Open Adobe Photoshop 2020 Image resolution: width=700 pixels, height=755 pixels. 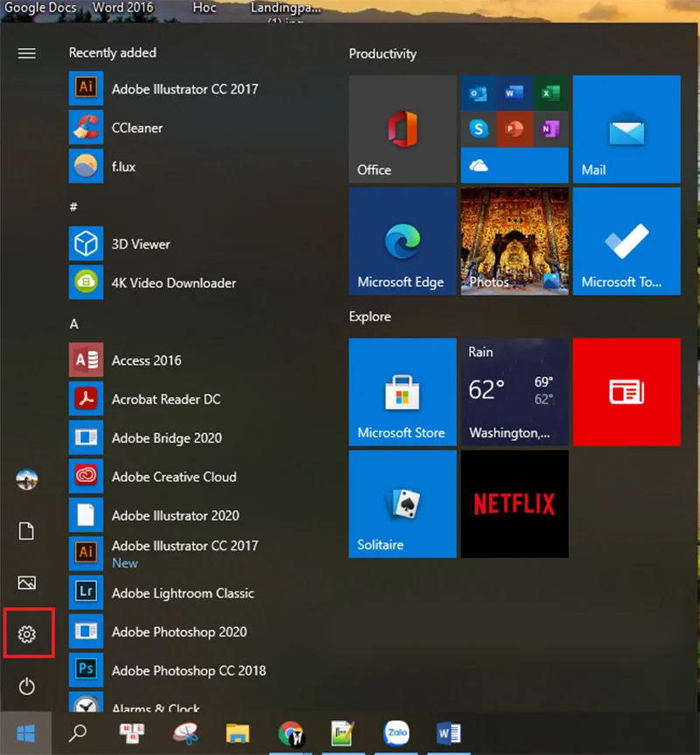coord(157,632)
